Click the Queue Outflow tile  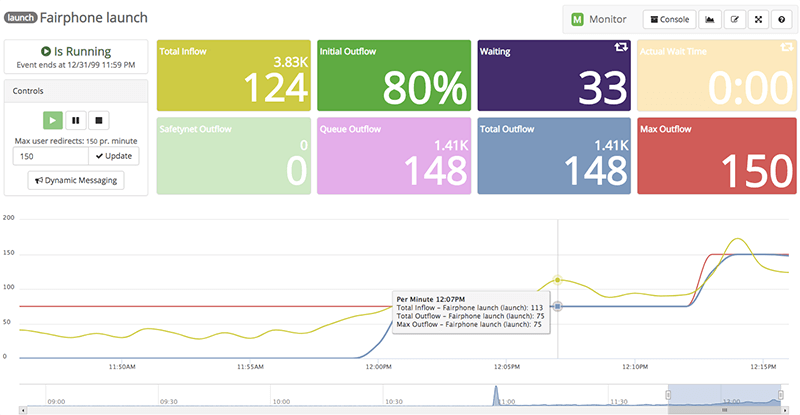393,157
